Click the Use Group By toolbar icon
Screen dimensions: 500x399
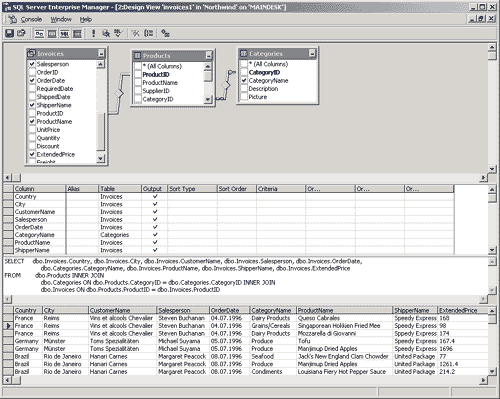[148, 33]
